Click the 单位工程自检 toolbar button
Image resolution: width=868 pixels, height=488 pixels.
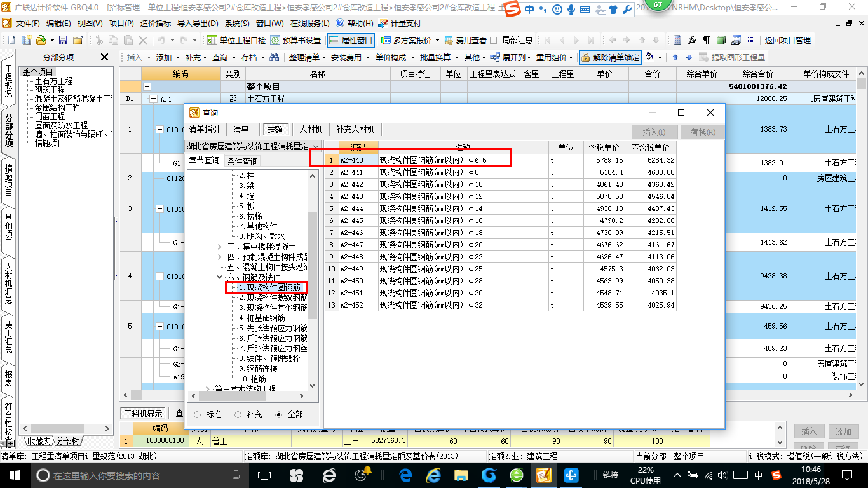(236, 40)
